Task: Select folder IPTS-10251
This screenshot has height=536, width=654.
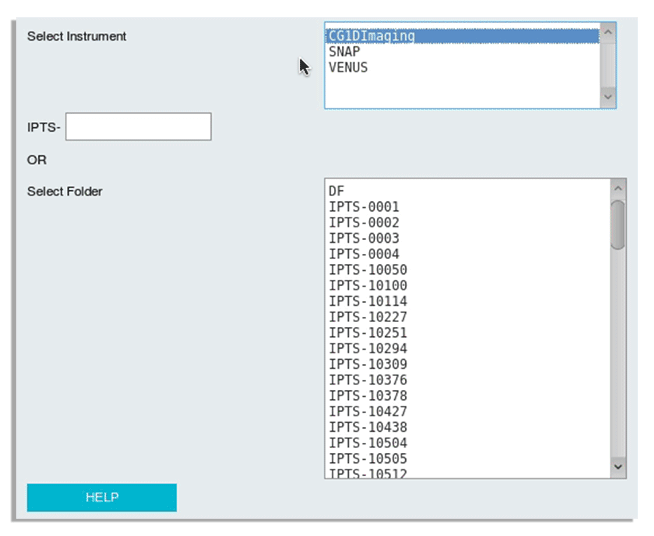Action: click(368, 333)
